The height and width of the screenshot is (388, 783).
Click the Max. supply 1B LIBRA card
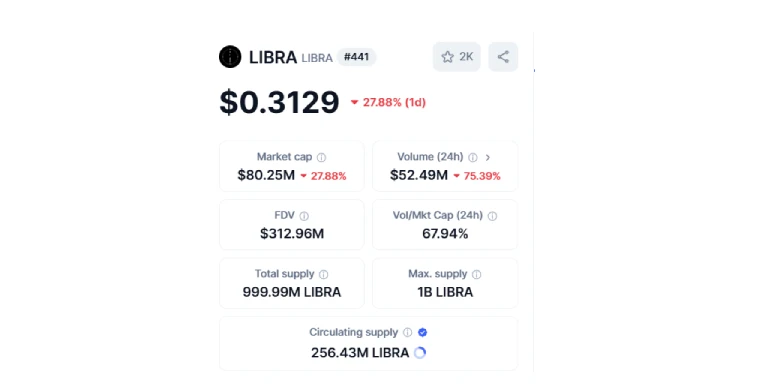[x=445, y=283]
